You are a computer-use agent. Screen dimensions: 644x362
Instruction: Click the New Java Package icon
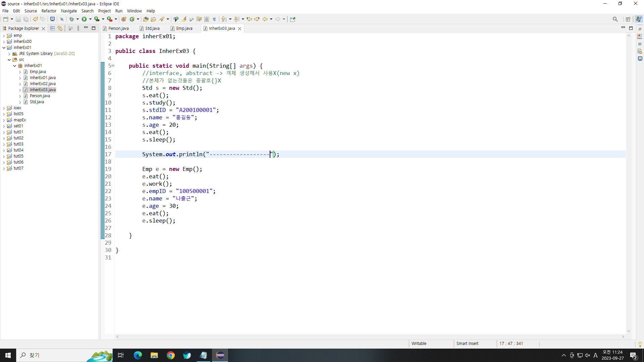click(124, 19)
